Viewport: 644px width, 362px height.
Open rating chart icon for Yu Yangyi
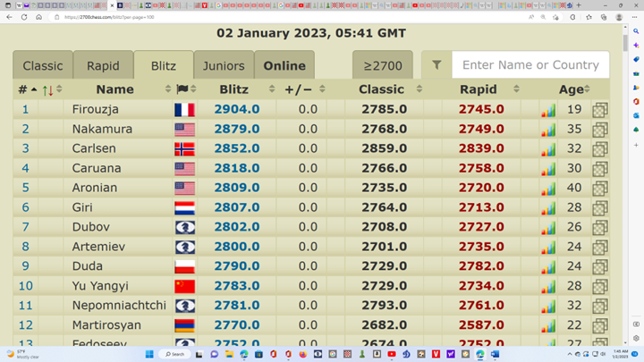(547, 286)
